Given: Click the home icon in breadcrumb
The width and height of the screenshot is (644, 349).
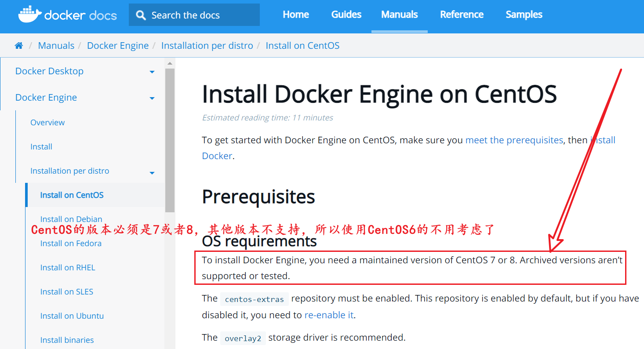Looking at the screenshot, I should 18,46.
